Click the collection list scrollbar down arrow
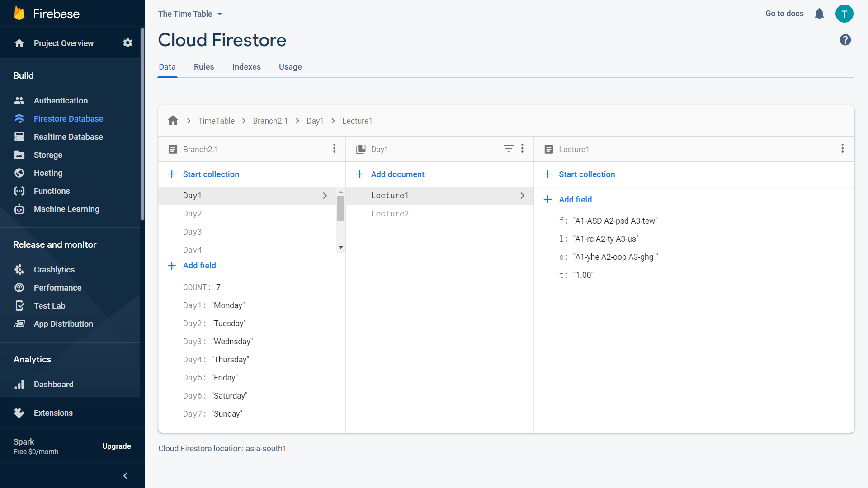 tap(341, 248)
